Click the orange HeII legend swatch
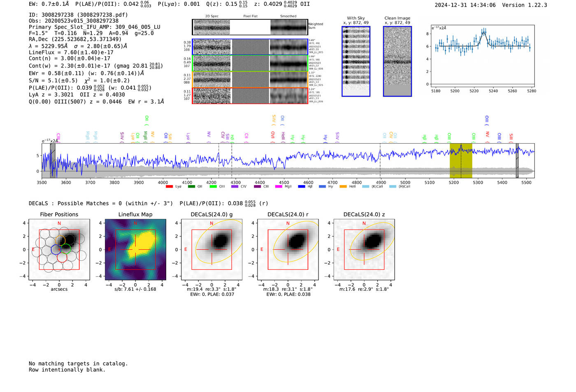Screen dimensions: 576x392 pos(343,187)
